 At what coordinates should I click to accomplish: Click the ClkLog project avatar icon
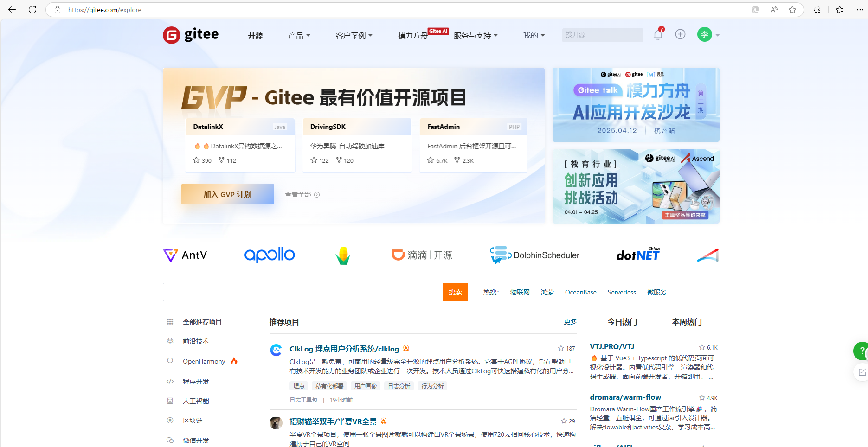(276, 350)
